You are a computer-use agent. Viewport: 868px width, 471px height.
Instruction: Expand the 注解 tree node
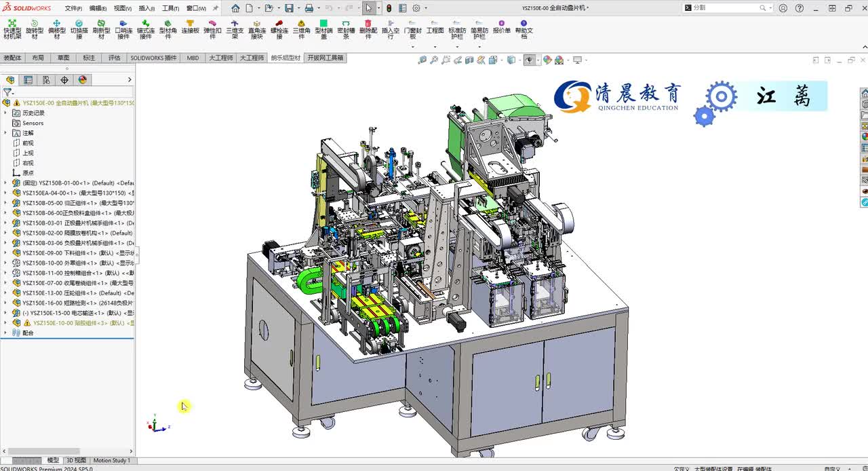pyautogui.click(x=6, y=133)
